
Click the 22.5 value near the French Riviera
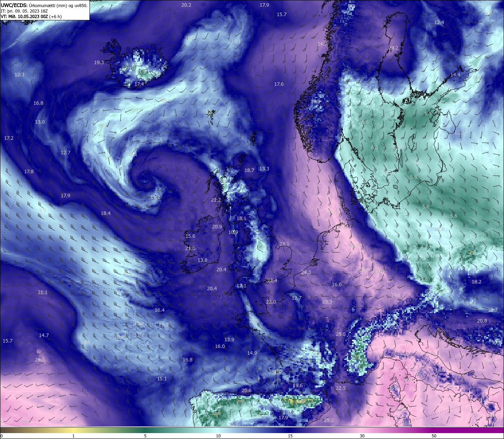click(x=341, y=388)
